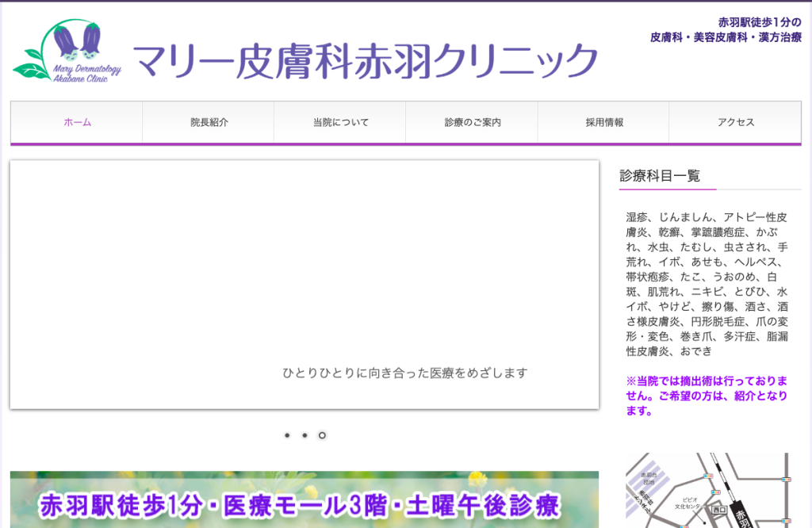812x528 pixels.
Task: Open the ホーム menu tab
Action: (77, 122)
